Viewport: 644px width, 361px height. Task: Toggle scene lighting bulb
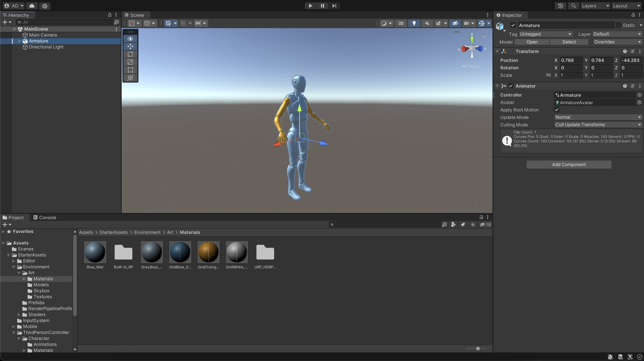(414, 23)
